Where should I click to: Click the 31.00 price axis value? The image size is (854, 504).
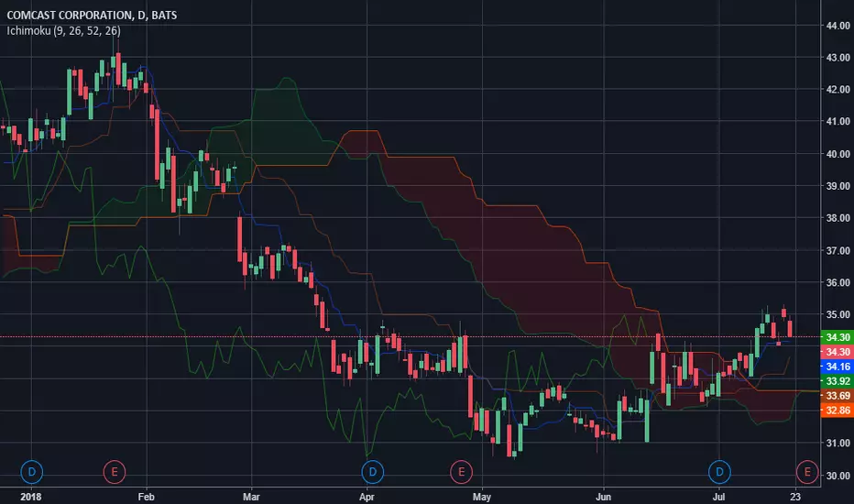[x=838, y=443]
